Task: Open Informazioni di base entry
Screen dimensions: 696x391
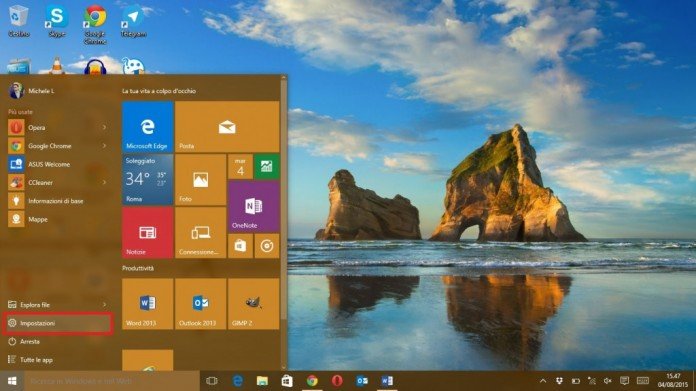Action: point(58,201)
